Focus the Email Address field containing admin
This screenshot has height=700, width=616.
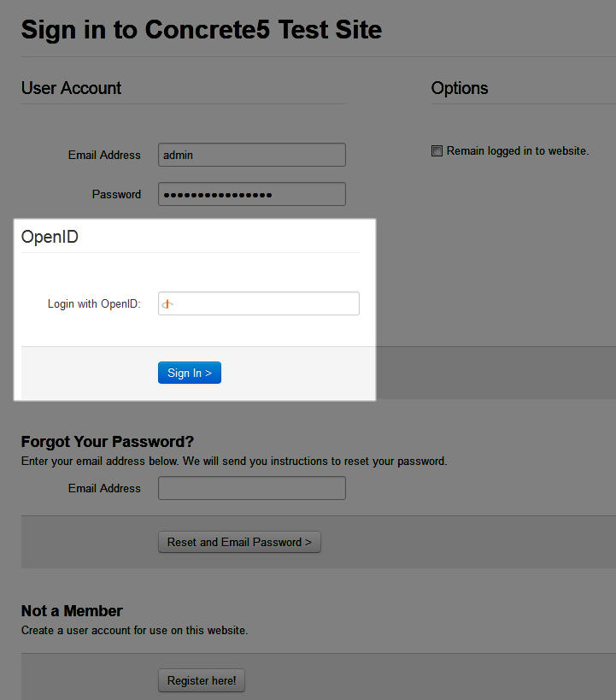tap(252, 155)
